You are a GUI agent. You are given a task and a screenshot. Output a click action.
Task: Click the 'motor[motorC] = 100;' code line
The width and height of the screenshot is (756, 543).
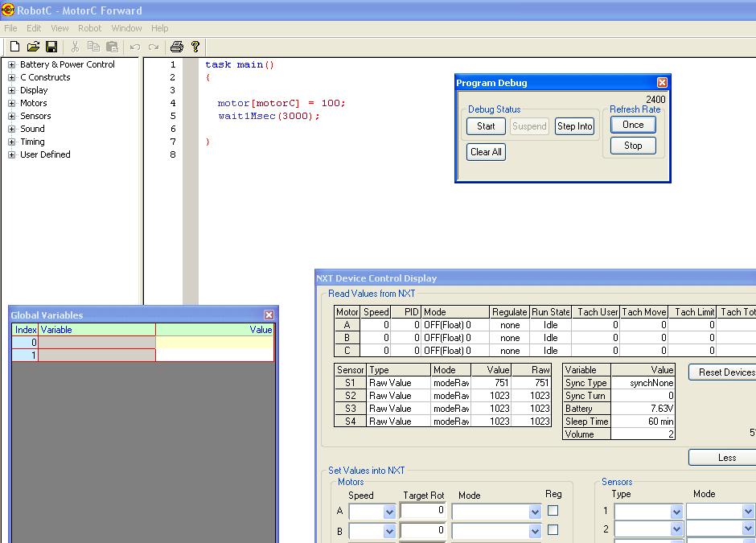coord(281,103)
